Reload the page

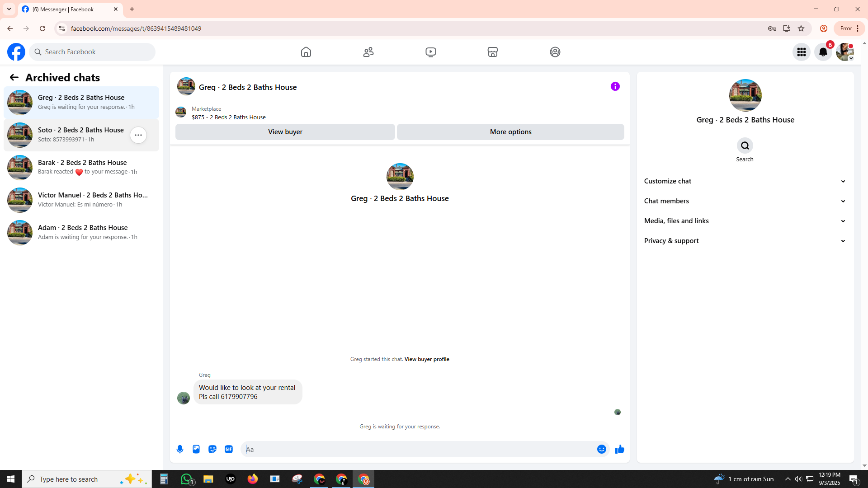tap(42, 28)
